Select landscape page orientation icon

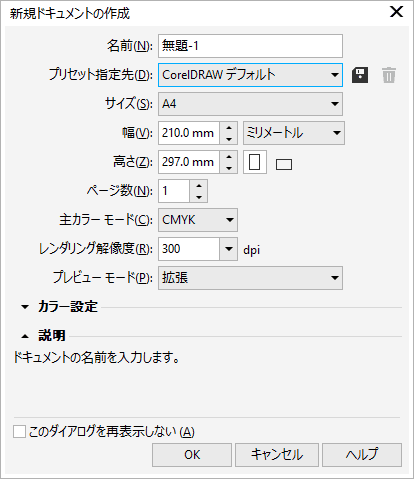pos(284,164)
